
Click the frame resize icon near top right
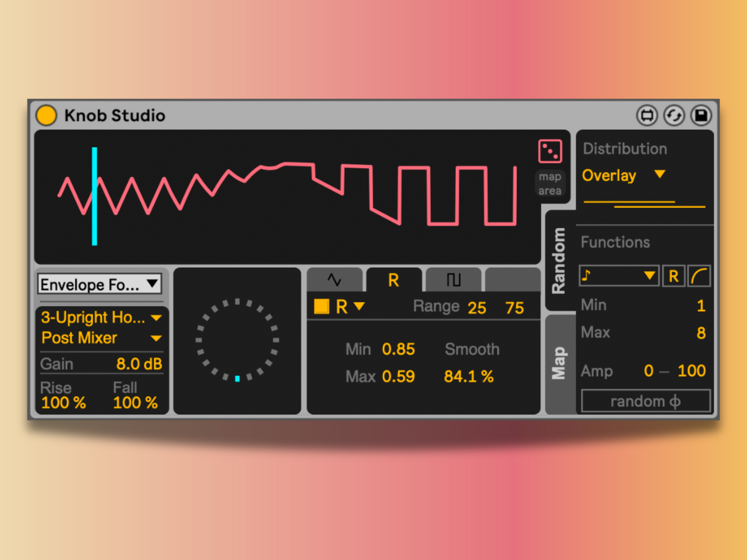tap(646, 115)
